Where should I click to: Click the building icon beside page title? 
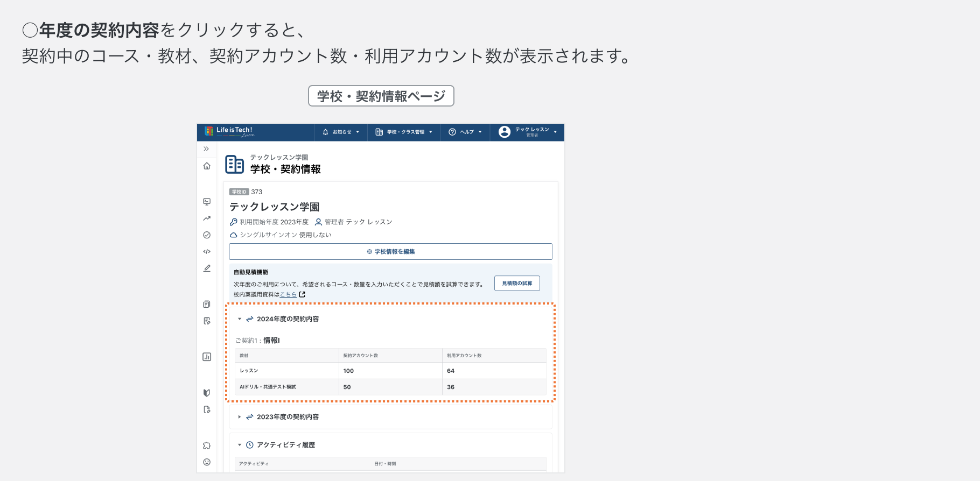pyautogui.click(x=234, y=164)
